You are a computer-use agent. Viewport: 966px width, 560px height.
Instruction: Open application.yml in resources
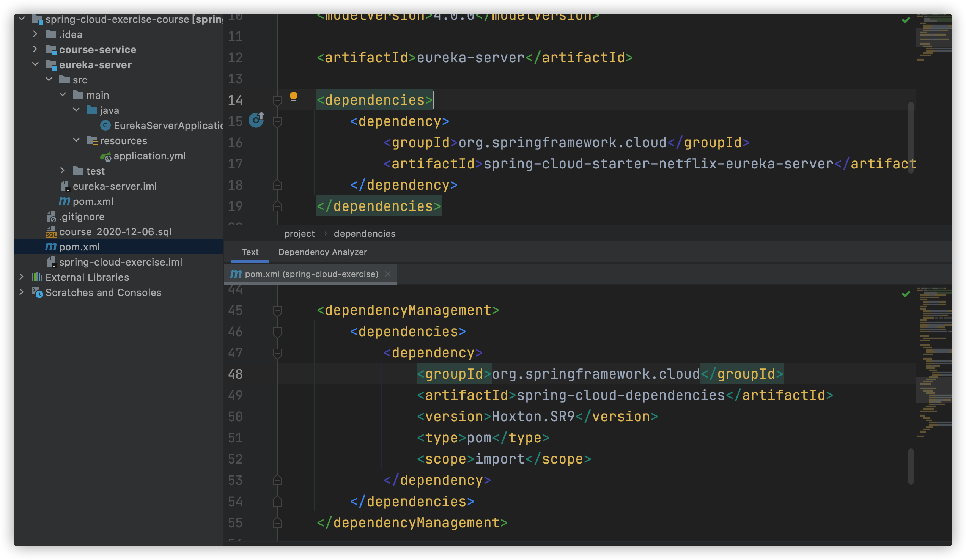pyautogui.click(x=149, y=156)
